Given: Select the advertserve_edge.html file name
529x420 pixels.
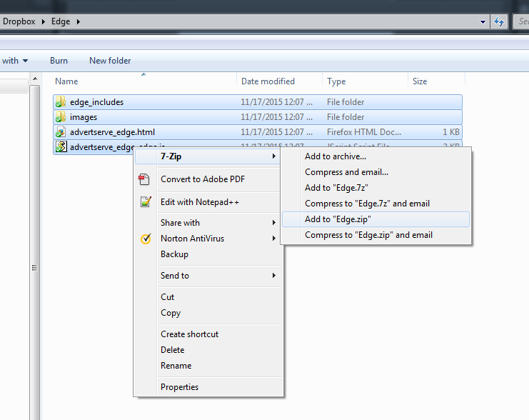Looking at the screenshot, I should (112, 132).
